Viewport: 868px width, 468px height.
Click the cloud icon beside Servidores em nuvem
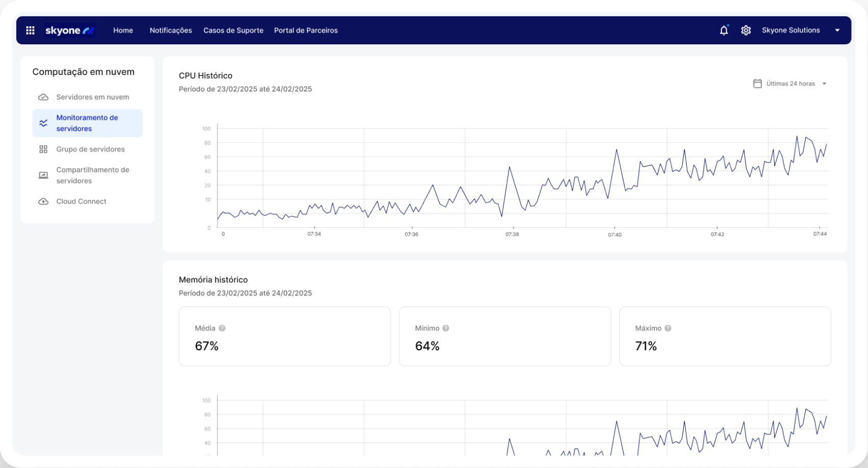pos(43,97)
